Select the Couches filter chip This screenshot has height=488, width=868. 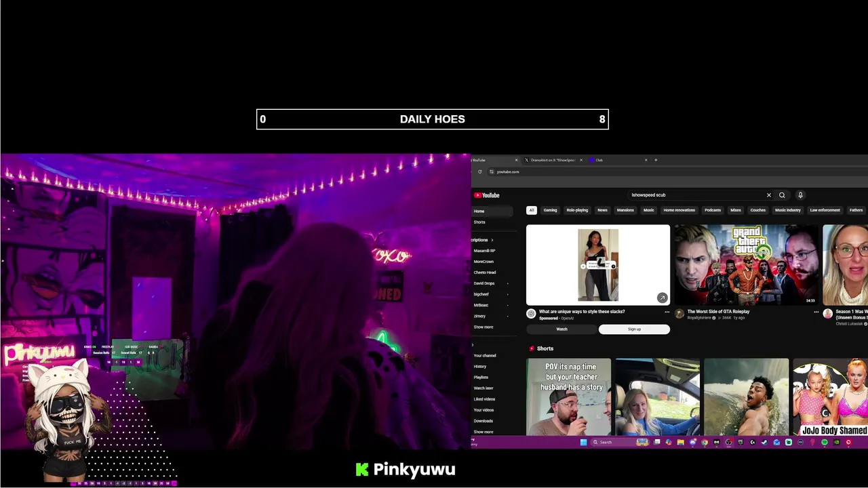point(758,210)
